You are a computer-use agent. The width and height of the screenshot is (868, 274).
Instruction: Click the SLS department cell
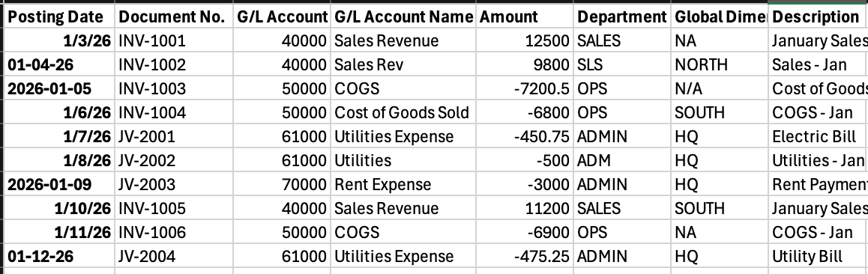click(x=622, y=64)
